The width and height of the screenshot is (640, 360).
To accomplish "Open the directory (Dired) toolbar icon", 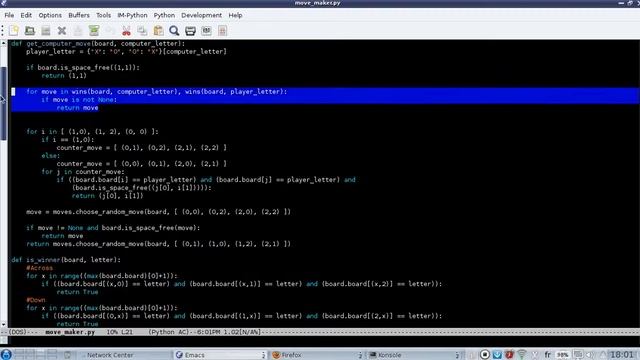I will pyautogui.click(x=46, y=31).
